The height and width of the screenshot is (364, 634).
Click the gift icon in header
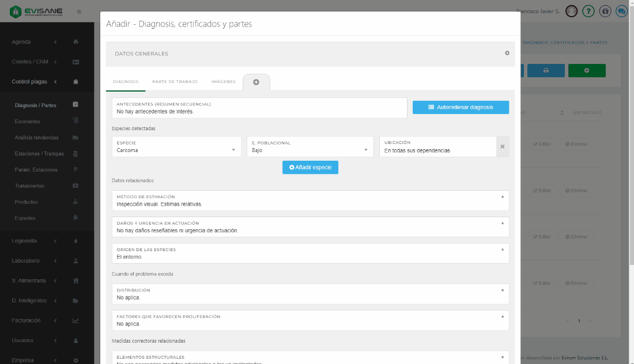coord(605,11)
